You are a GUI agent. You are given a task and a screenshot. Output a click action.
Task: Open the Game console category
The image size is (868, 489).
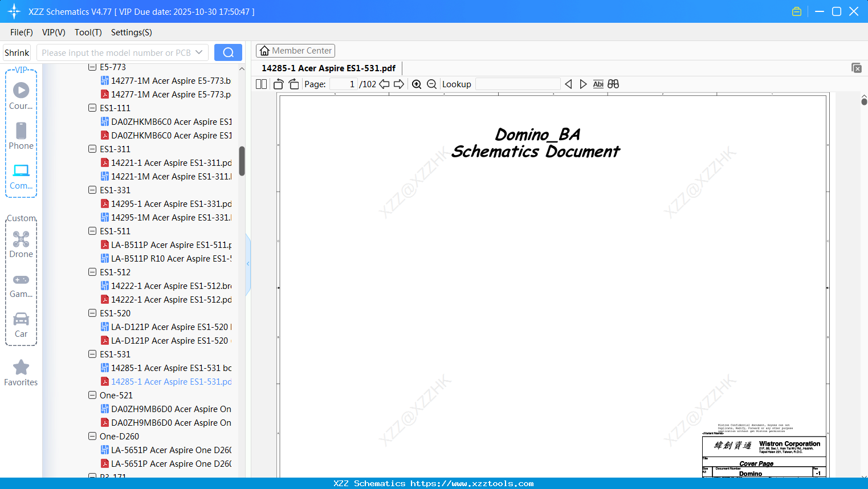(x=21, y=286)
